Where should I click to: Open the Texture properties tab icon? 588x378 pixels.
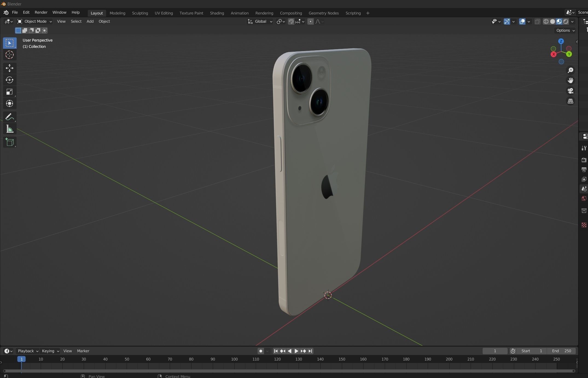584,225
